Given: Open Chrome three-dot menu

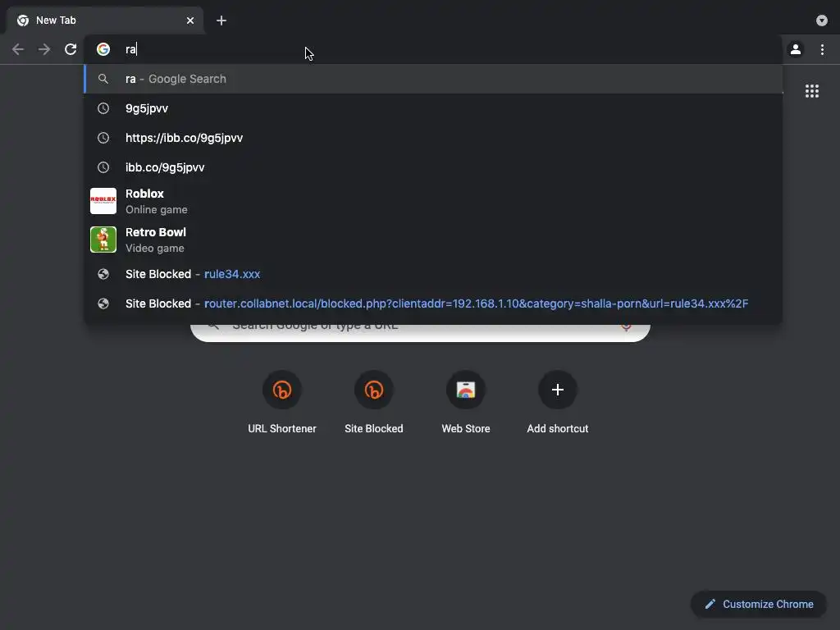Looking at the screenshot, I should (822, 49).
